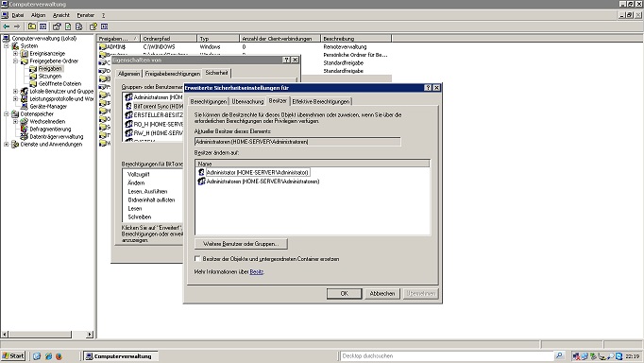Select the Geräte-Manager icon in tree

click(x=25, y=106)
